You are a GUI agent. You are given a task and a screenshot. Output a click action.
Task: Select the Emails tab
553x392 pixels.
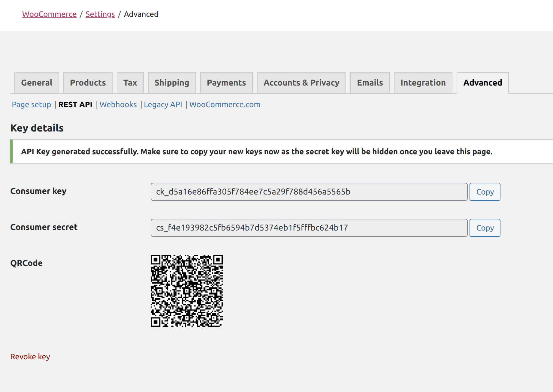370,83
